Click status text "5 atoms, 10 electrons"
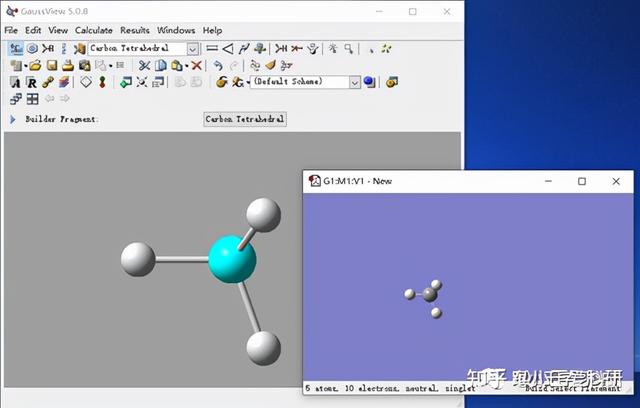This screenshot has width=640, height=408. 352,388
